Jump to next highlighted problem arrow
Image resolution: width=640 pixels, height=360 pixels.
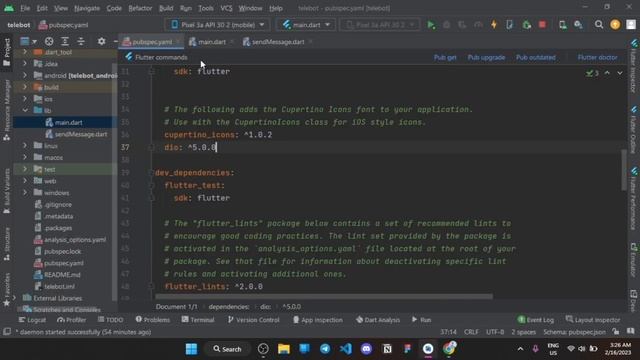[x=620, y=73]
